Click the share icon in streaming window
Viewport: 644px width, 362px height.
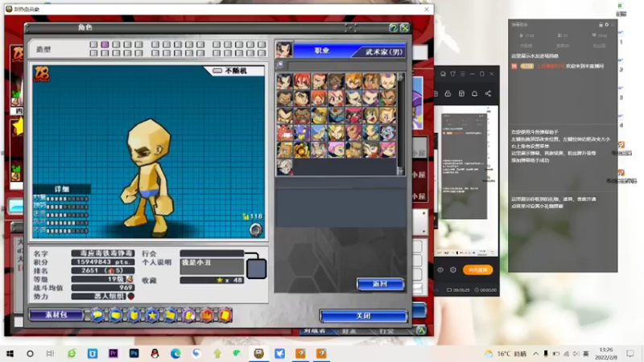pyautogui.click(x=488, y=93)
